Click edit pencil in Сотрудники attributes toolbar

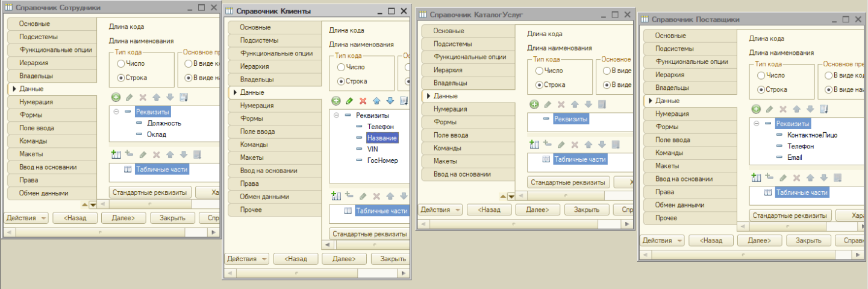[129, 97]
